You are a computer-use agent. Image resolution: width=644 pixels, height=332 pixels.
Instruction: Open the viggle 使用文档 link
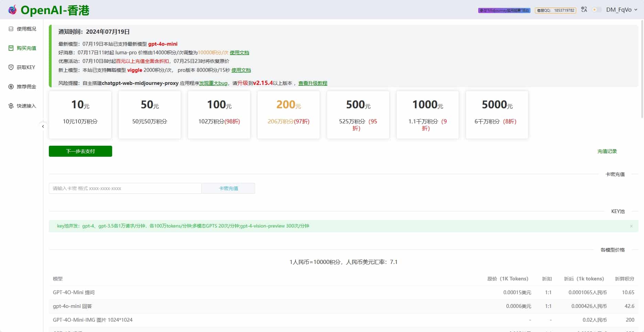click(241, 70)
